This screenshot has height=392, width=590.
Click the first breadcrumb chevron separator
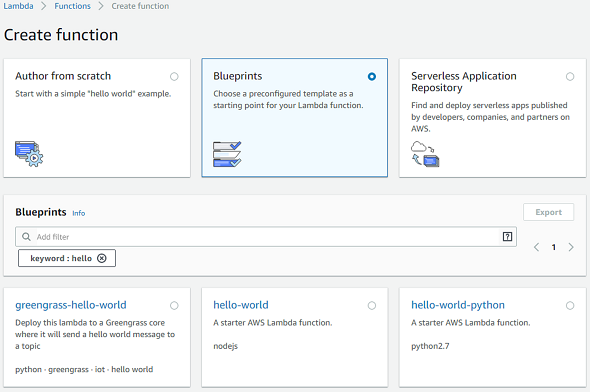44,6
